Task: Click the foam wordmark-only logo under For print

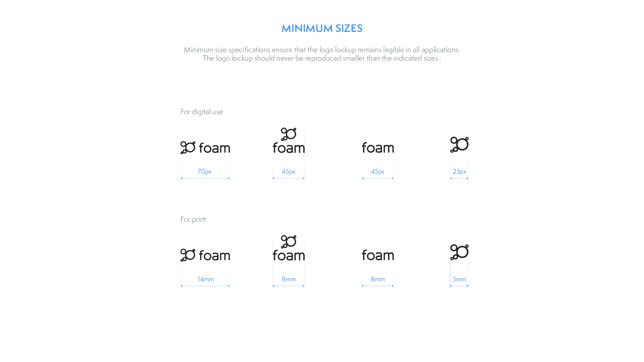Action: (378, 255)
